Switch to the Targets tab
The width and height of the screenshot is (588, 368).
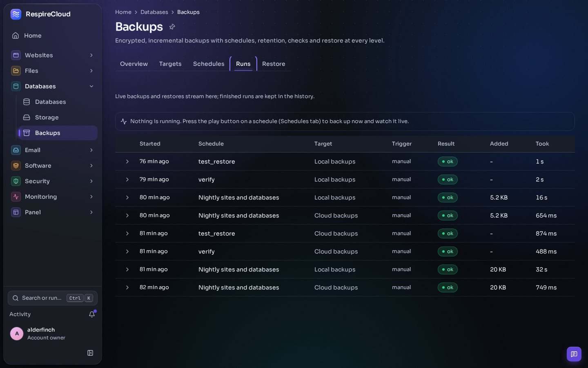[x=170, y=64]
